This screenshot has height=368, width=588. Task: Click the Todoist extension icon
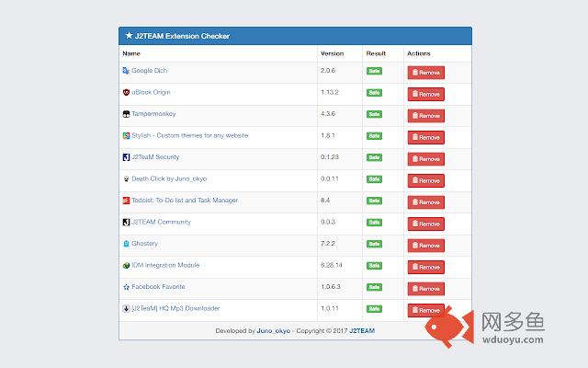point(126,201)
